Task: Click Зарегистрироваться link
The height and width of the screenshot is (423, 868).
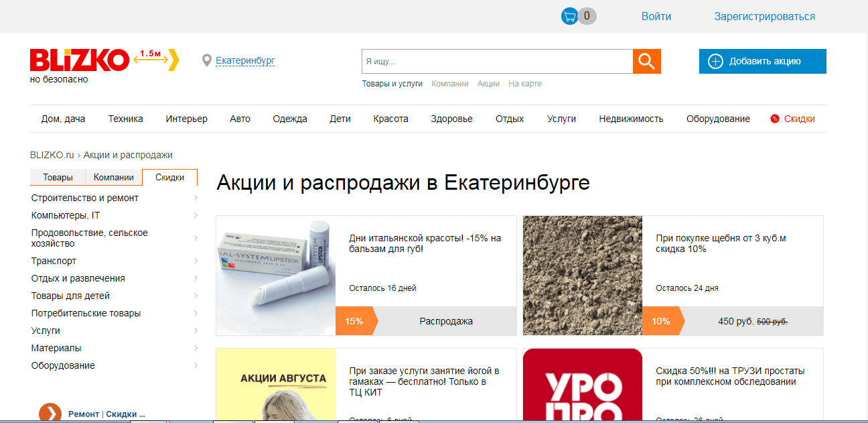Action: click(x=765, y=17)
